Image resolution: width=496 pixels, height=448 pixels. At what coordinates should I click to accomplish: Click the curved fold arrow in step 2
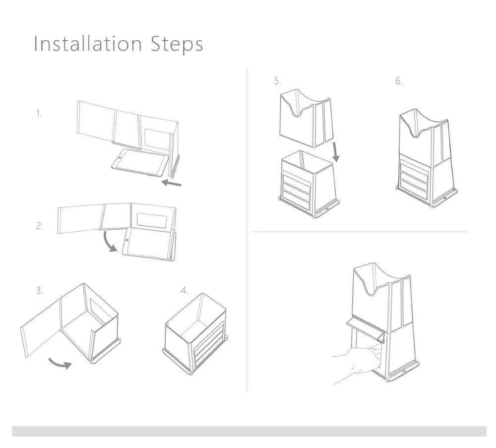coord(111,242)
